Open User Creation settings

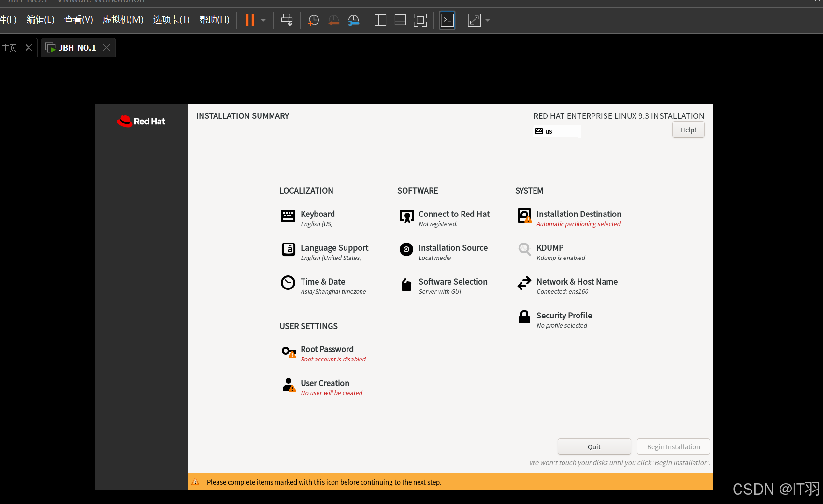[x=325, y=383]
